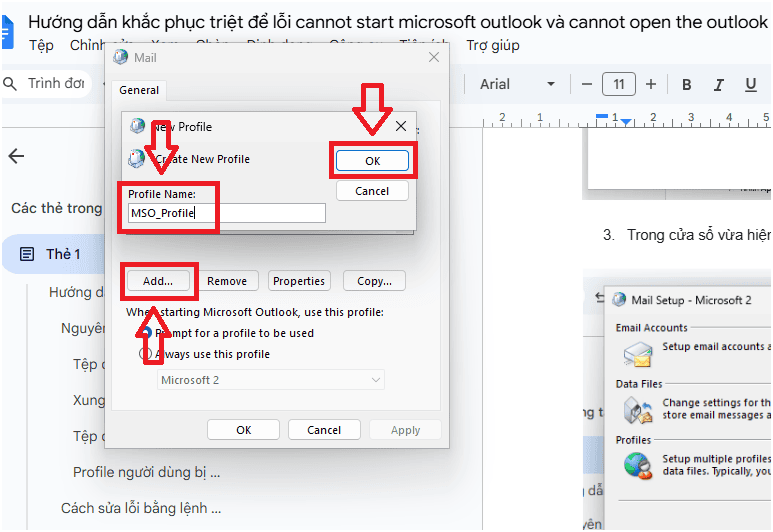Click the font size field showing 11
773x532 pixels.
point(619,84)
